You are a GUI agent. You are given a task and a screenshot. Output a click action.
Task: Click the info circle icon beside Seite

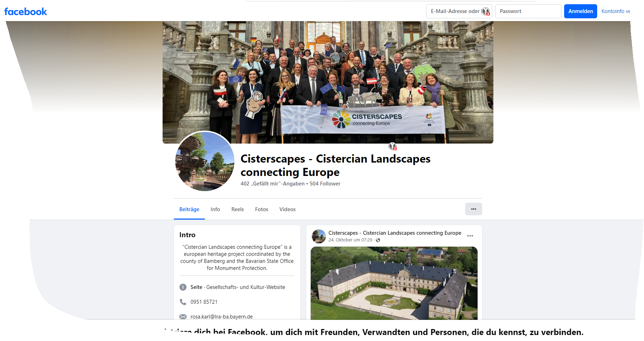183,287
